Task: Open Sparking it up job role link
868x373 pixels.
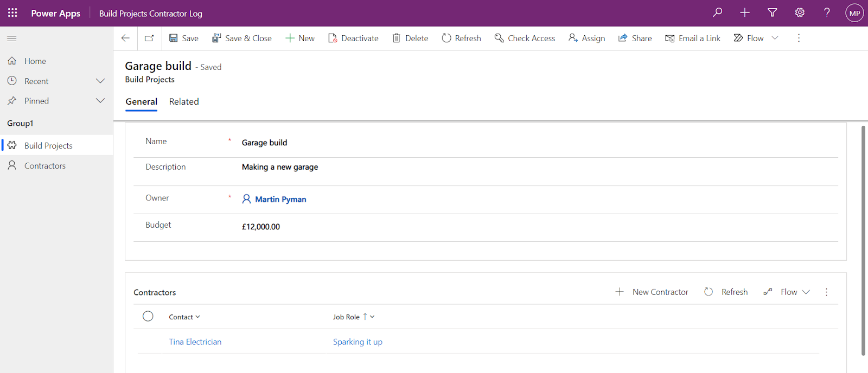Action: (x=358, y=342)
